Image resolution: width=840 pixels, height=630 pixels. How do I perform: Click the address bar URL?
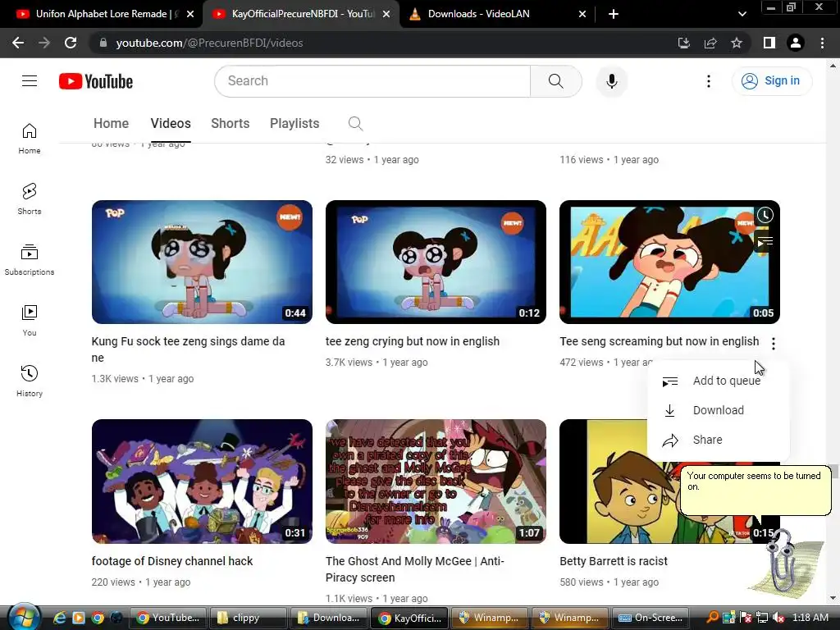coord(209,43)
